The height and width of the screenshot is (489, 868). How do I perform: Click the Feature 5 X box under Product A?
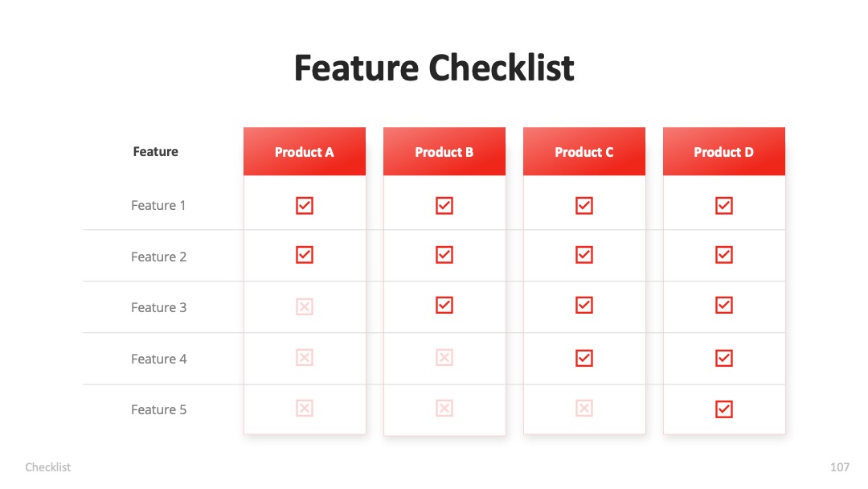click(x=305, y=408)
